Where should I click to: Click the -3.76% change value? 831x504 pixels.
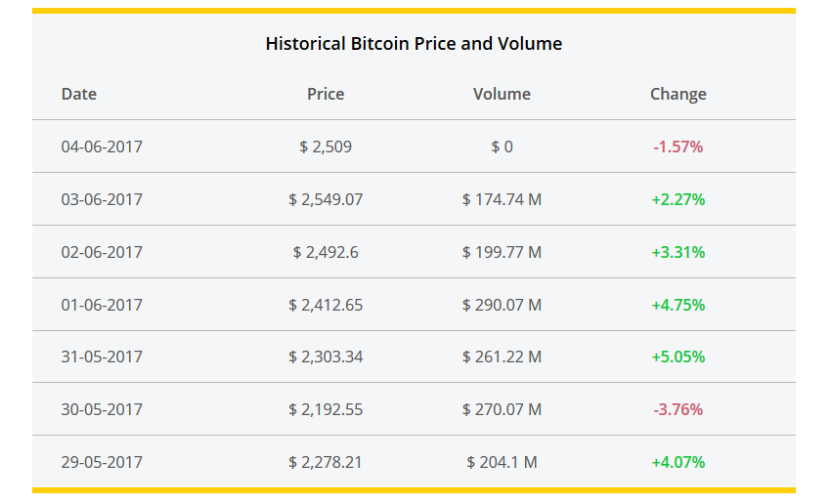(x=678, y=409)
